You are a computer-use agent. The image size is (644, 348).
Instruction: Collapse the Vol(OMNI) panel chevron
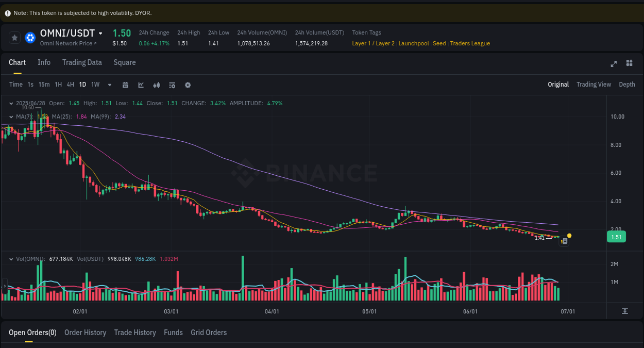10,259
